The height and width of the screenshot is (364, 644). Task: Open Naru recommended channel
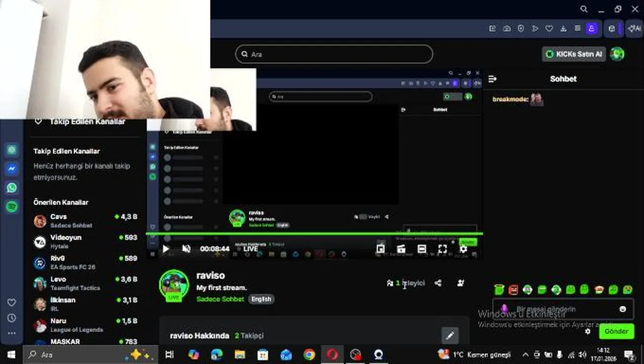pyautogui.click(x=85, y=325)
